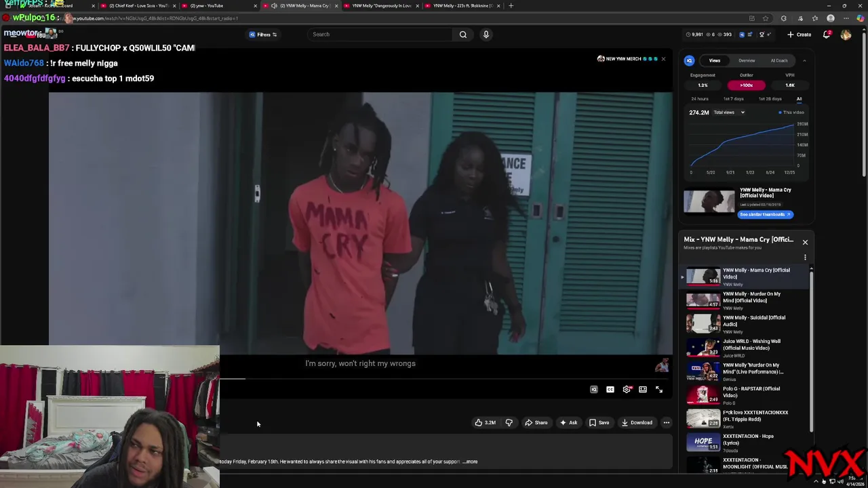868x488 pixels.
Task: Click the system tray volume icon
Action: [x=841, y=482]
